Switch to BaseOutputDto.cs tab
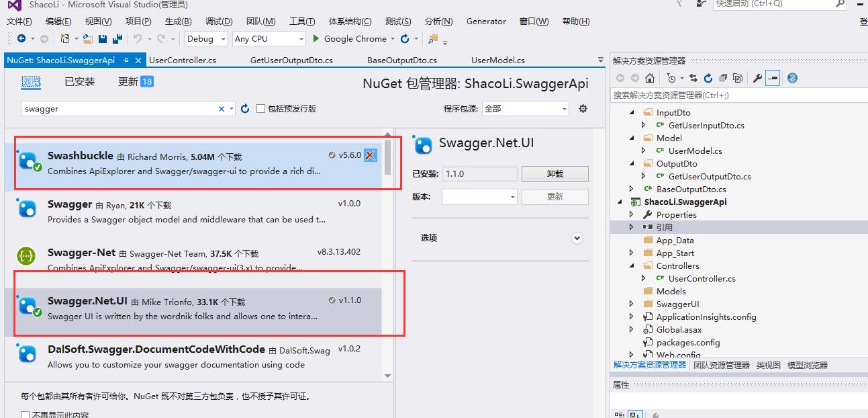 [402, 60]
